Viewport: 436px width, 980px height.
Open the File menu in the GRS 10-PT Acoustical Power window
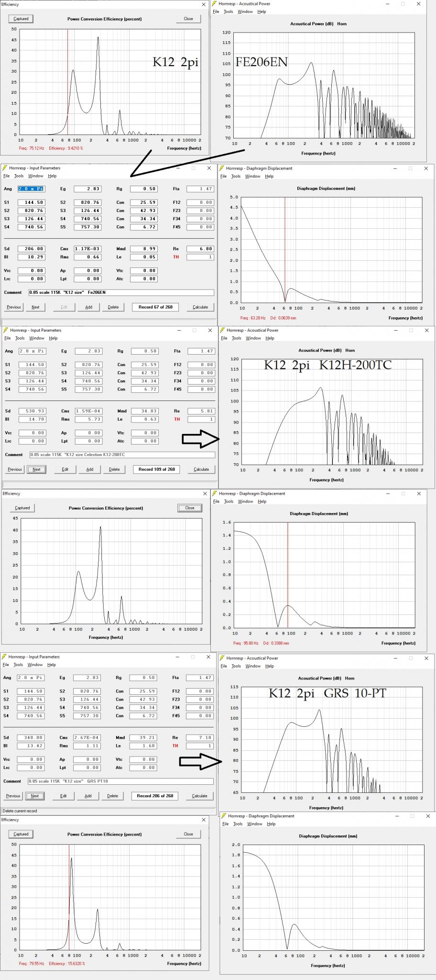click(x=224, y=666)
